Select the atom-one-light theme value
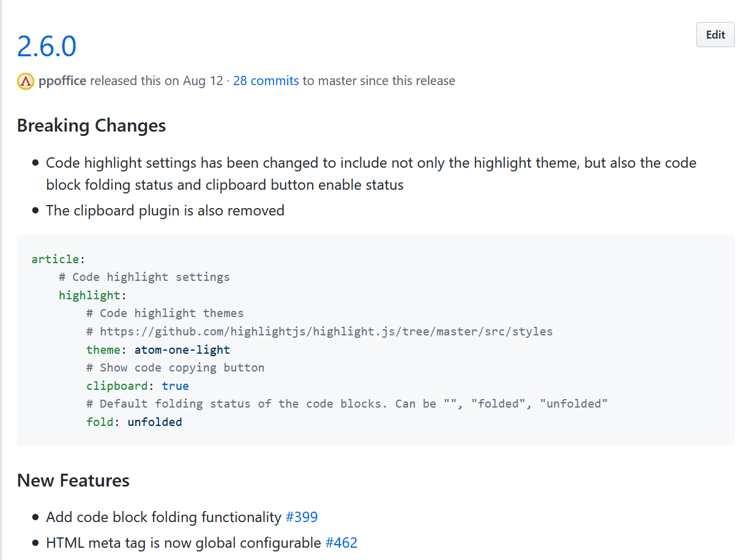Viewport: 749px width, 560px height. 182,349
